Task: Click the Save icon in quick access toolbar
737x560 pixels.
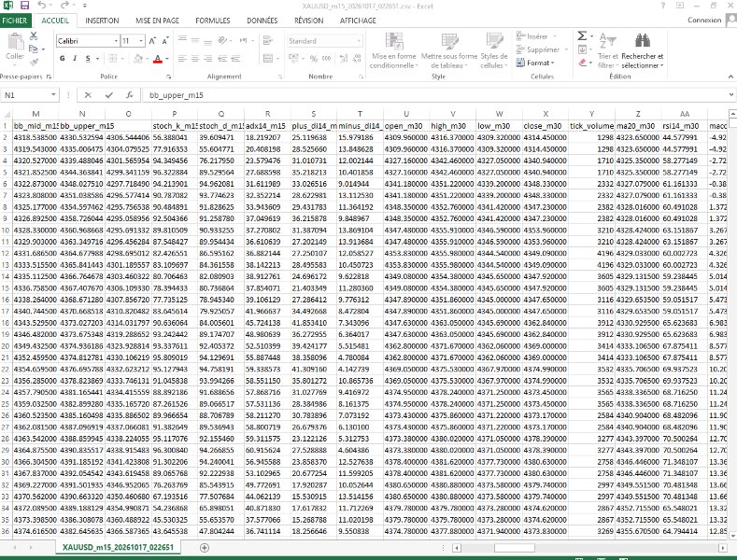Action: coord(24,6)
